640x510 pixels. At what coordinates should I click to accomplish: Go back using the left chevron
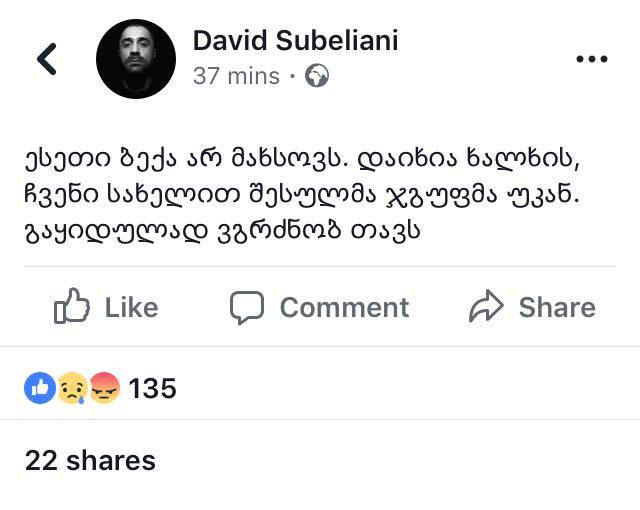(x=46, y=59)
